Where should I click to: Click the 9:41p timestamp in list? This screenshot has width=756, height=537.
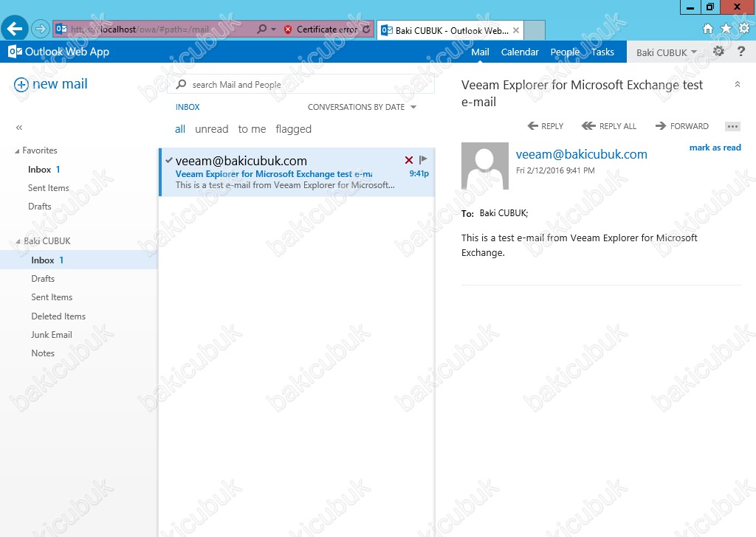tap(419, 173)
